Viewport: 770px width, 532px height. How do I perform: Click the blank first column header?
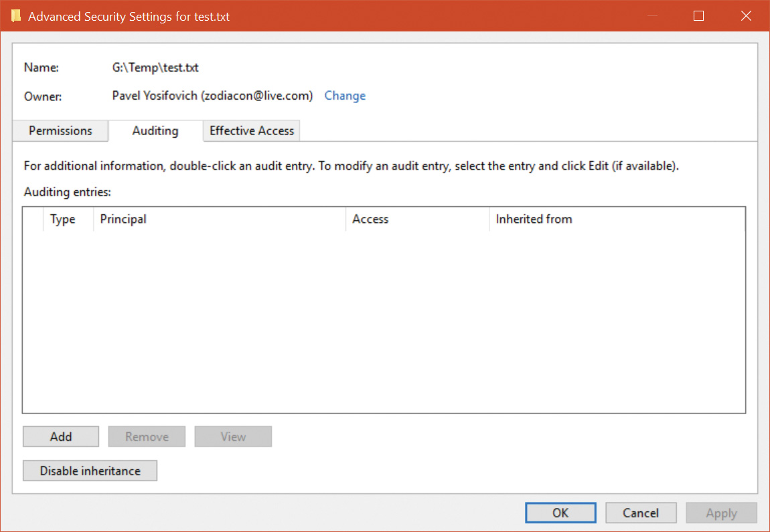point(33,219)
